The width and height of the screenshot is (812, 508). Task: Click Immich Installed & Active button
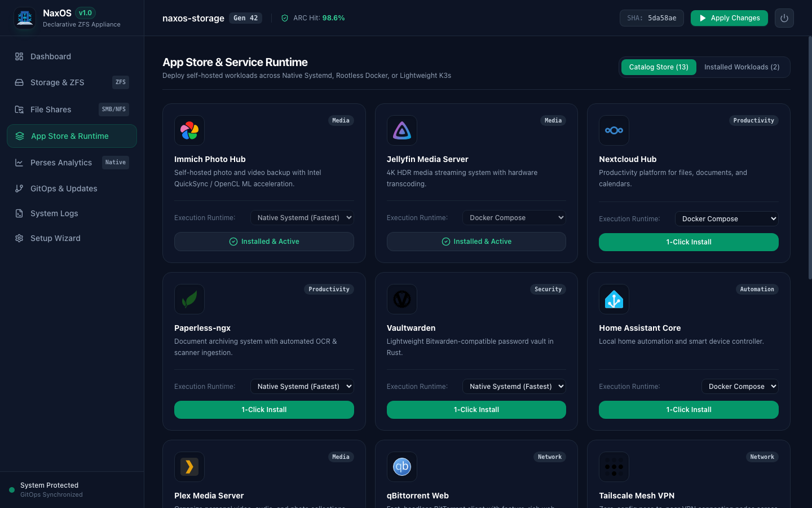click(264, 242)
